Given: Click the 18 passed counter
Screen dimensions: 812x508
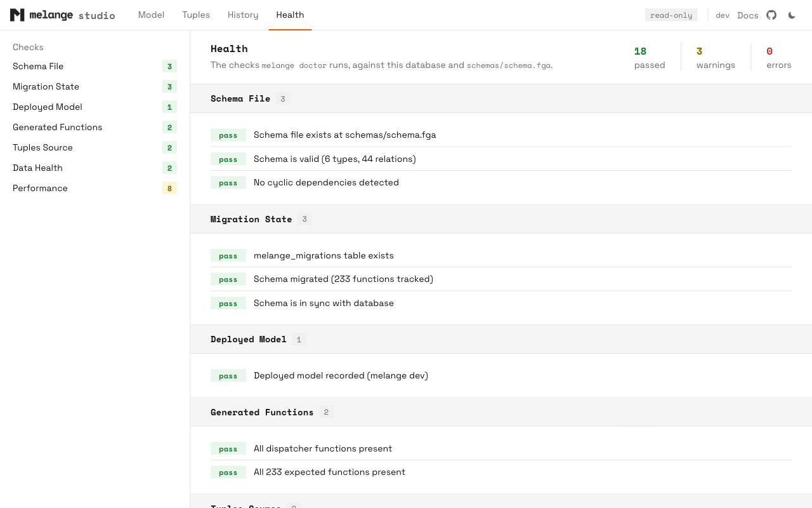Looking at the screenshot, I should coord(650,57).
